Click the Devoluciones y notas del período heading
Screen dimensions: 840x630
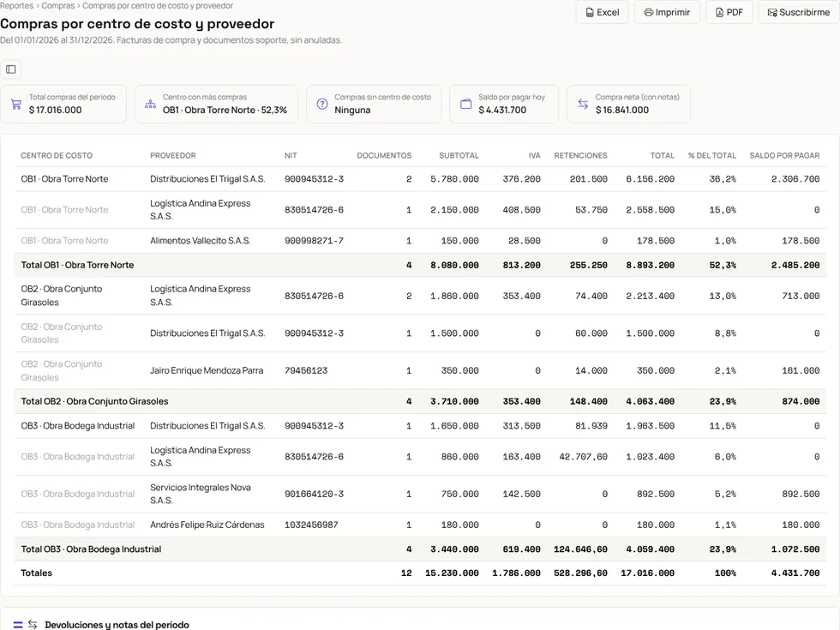[117, 625]
